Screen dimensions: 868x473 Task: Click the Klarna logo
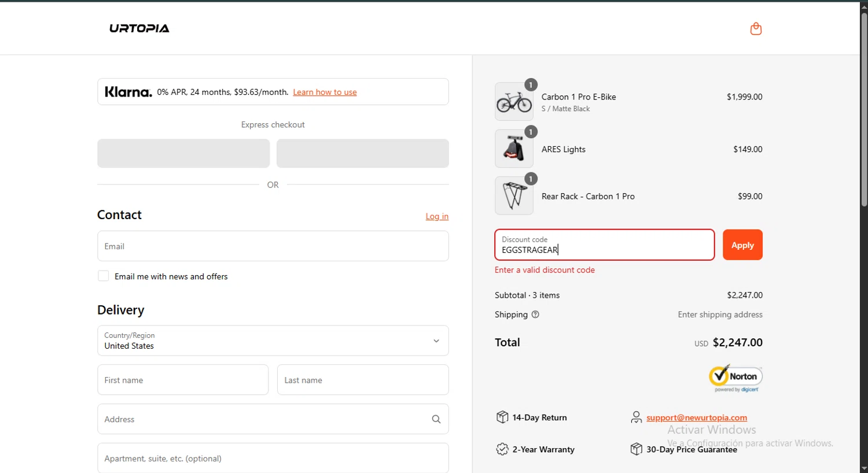(x=128, y=92)
